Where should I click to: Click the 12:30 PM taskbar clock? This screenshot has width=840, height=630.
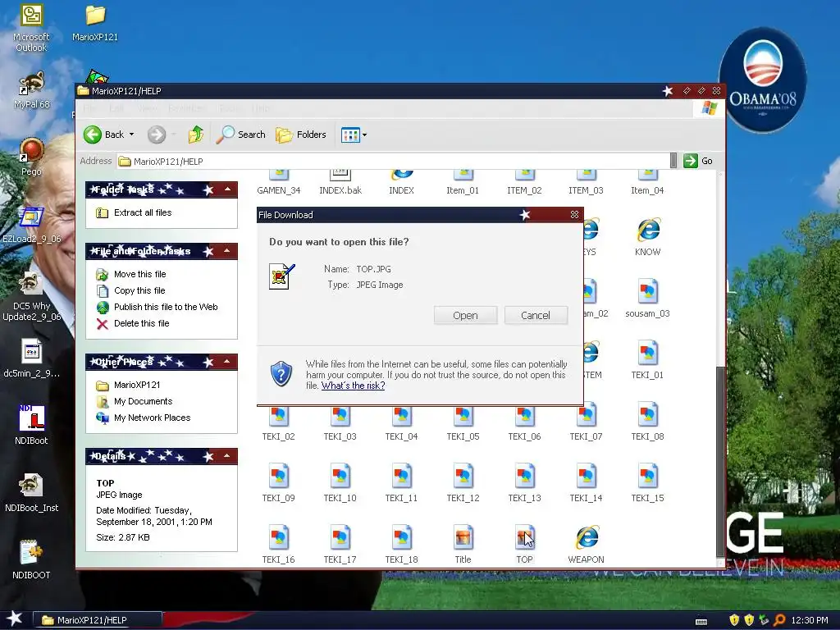pyautogui.click(x=810, y=620)
